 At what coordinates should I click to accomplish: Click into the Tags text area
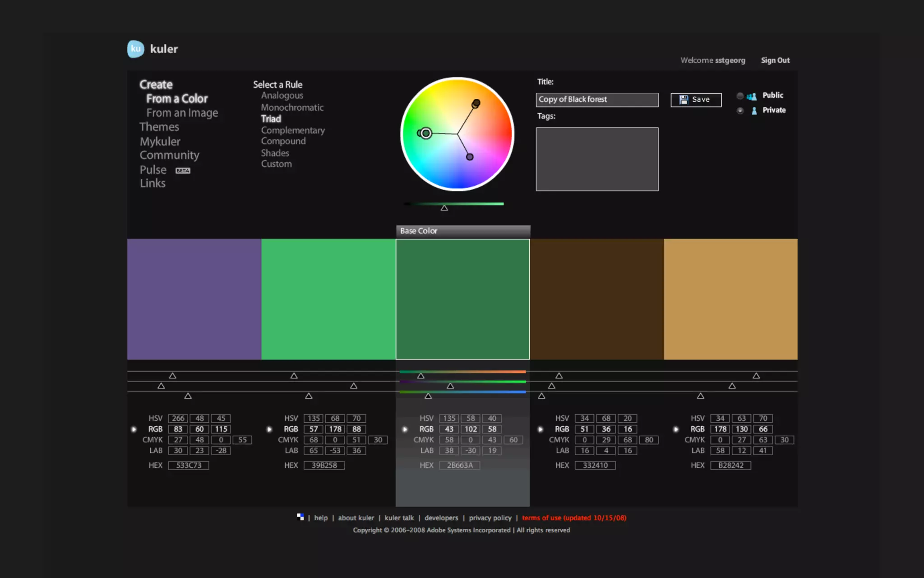597,159
